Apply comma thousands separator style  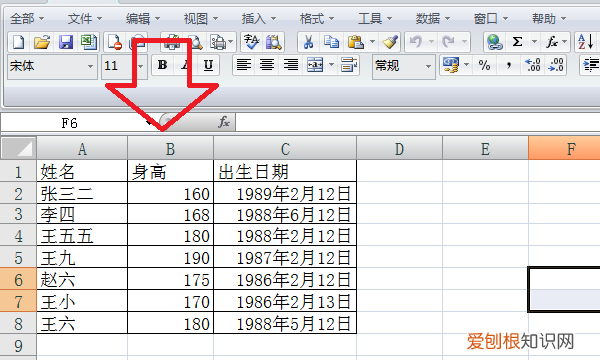[x=509, y=65]
